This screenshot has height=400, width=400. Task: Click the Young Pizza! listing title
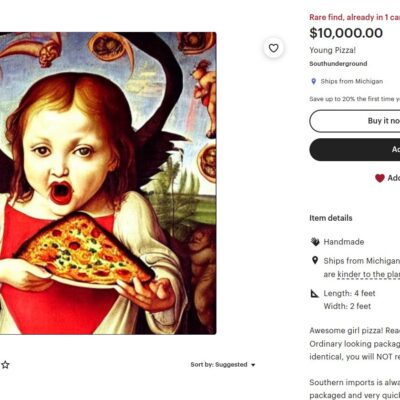pyautogui.click(x=332, y=50)
